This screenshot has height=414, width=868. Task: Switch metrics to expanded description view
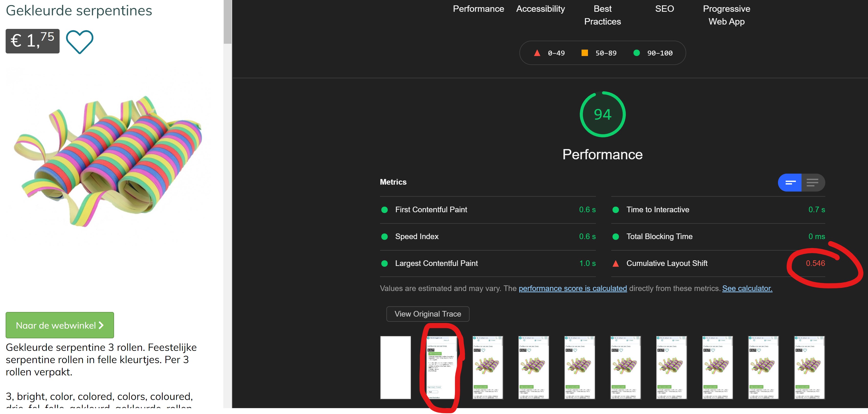(x=813, y=183)
